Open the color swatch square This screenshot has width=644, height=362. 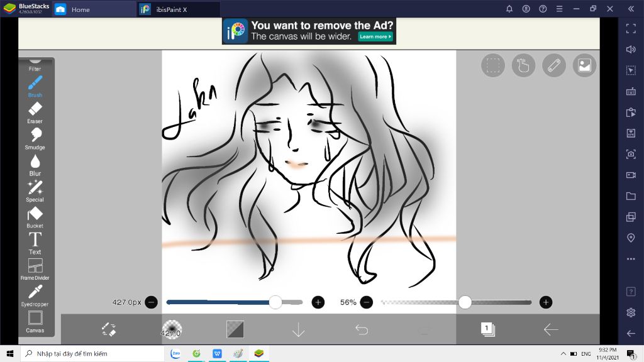pos(235,329)
